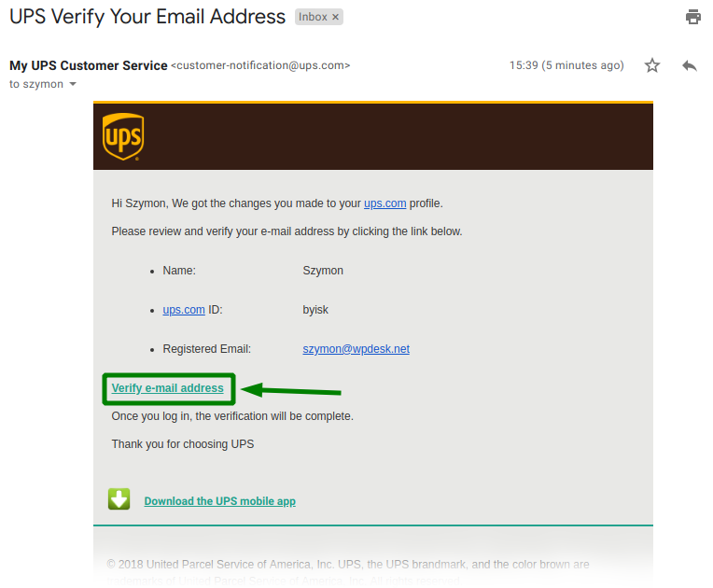Open the ups.com link in greeting
Image resolution: width=713 pixels, height=588 pixels.
(x=384, y=203)
